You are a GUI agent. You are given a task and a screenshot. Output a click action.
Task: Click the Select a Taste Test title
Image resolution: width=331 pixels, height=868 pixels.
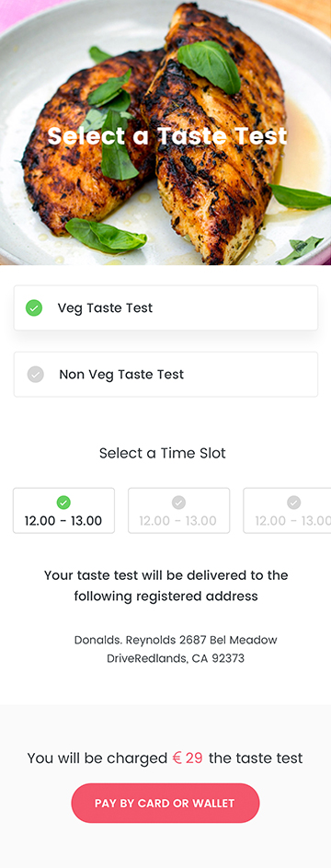(x=167, y=136)
